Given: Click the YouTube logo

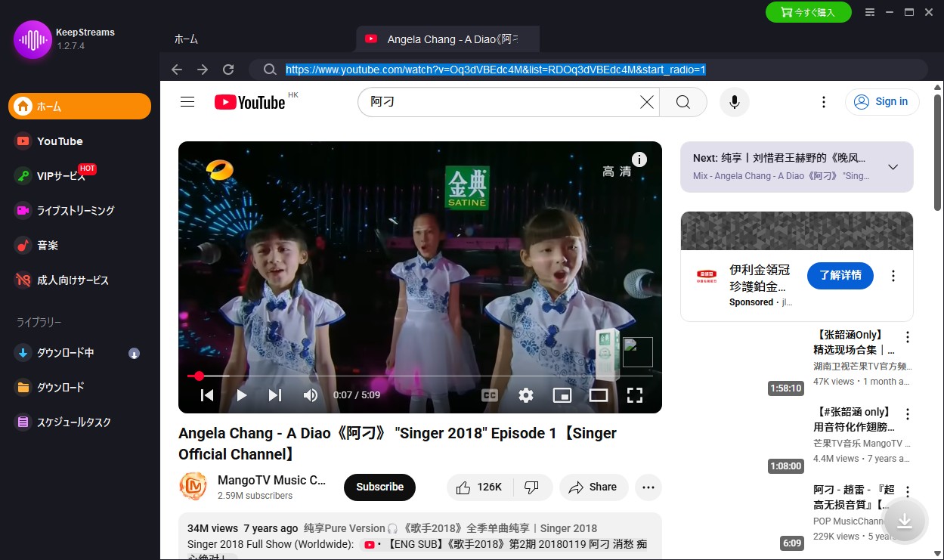Looking at the screenshot, I should click(250, 102).
